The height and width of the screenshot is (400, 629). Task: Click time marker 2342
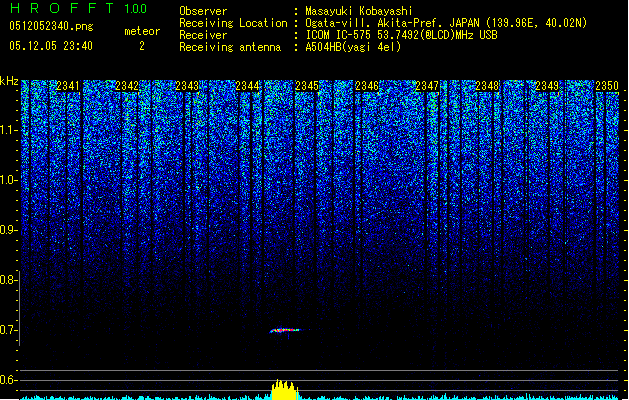click(x=127, y=86)
